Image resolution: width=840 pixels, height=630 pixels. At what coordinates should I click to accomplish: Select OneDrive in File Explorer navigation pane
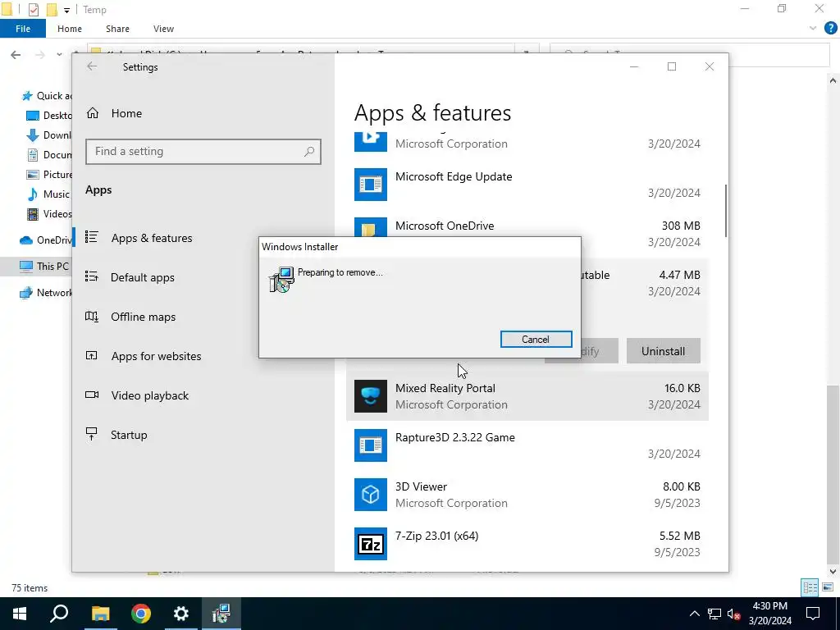click(45, 240)
